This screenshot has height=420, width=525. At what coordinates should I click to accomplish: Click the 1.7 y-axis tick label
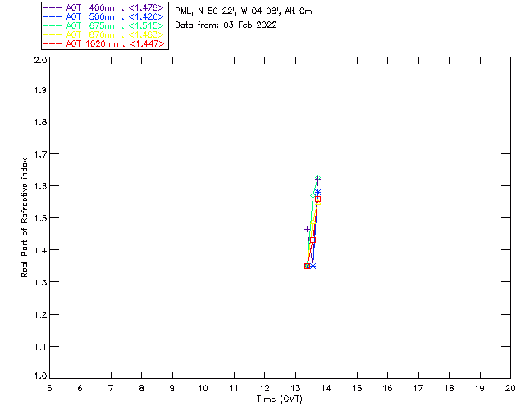point(40,154)
